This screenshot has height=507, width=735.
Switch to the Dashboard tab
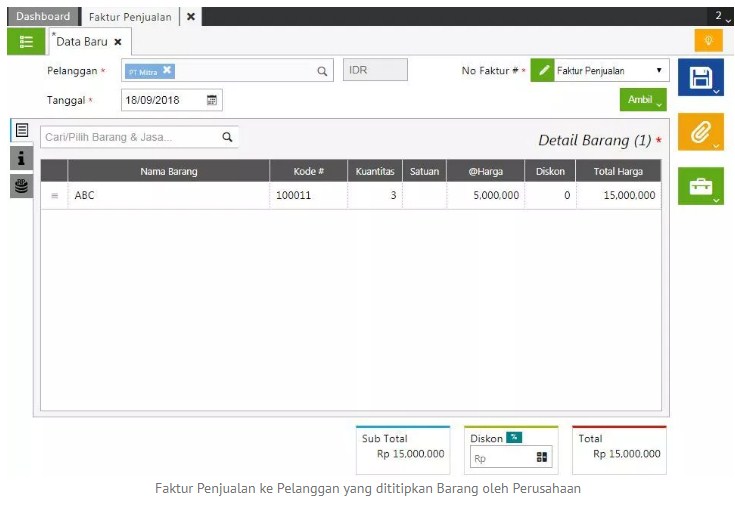[x=43, y=17]
